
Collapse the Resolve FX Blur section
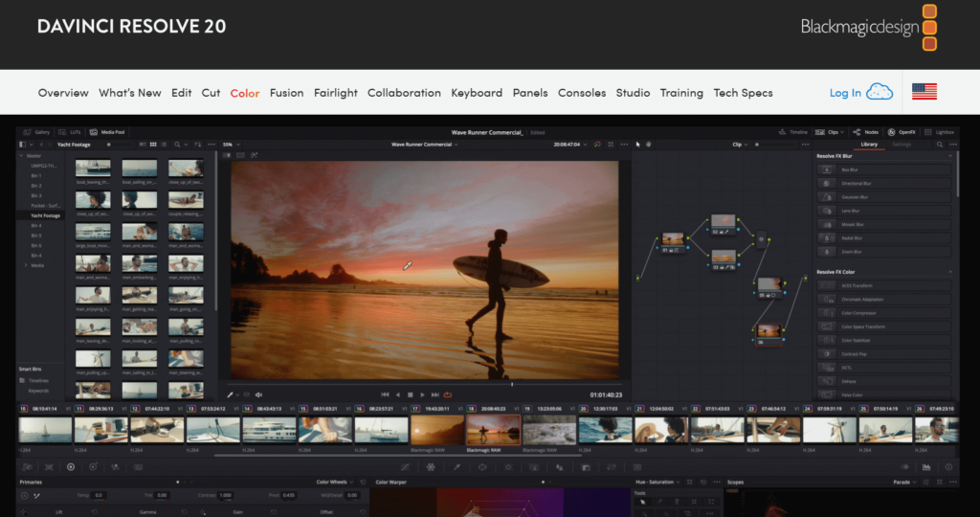click(950, 156)
